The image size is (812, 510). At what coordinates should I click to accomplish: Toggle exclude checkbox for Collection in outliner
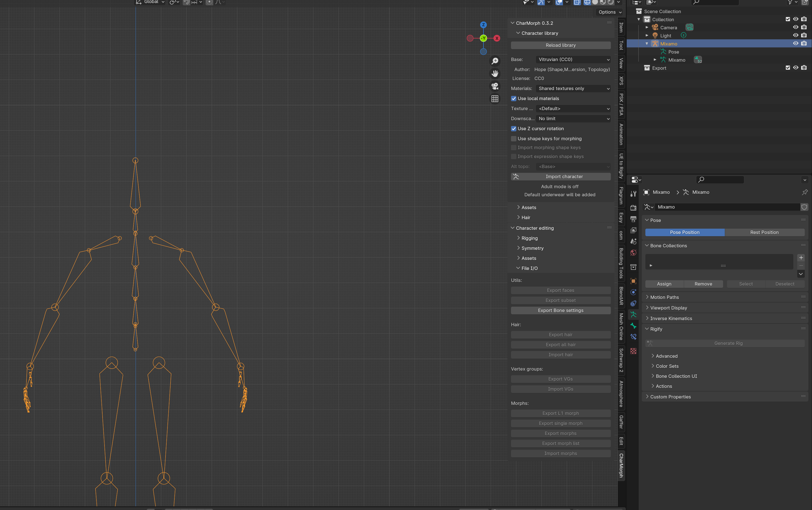[x=788, y=19]
